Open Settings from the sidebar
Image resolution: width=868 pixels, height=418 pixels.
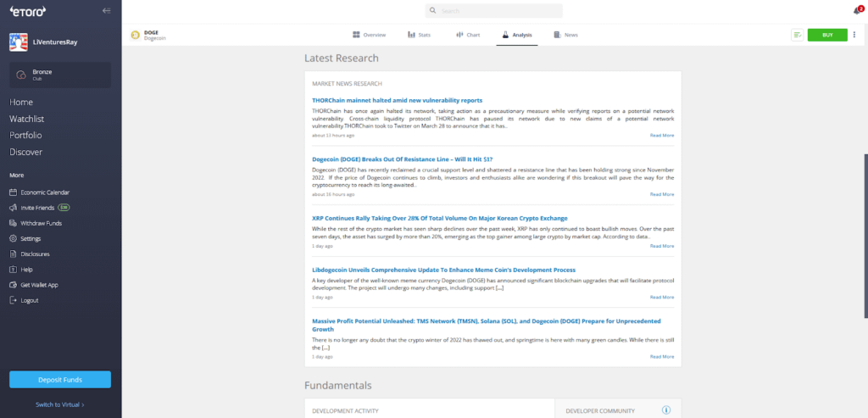tap(31, 239)
